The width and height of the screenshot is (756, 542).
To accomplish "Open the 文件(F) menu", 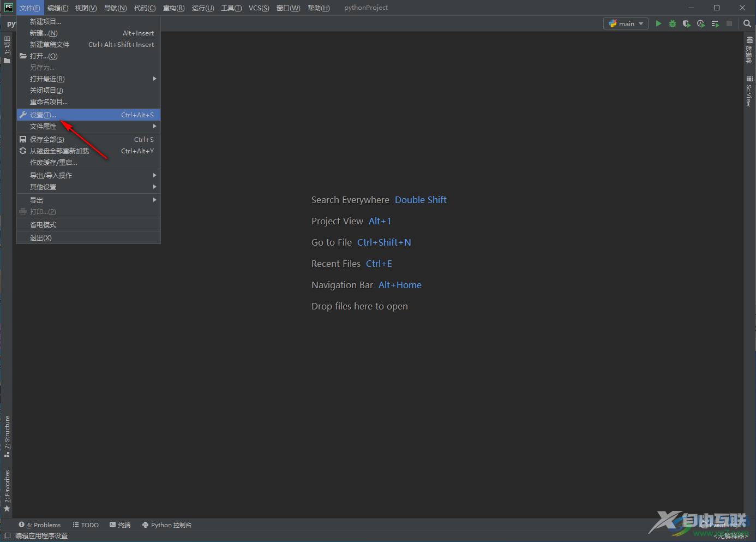I will click(30, 8).
